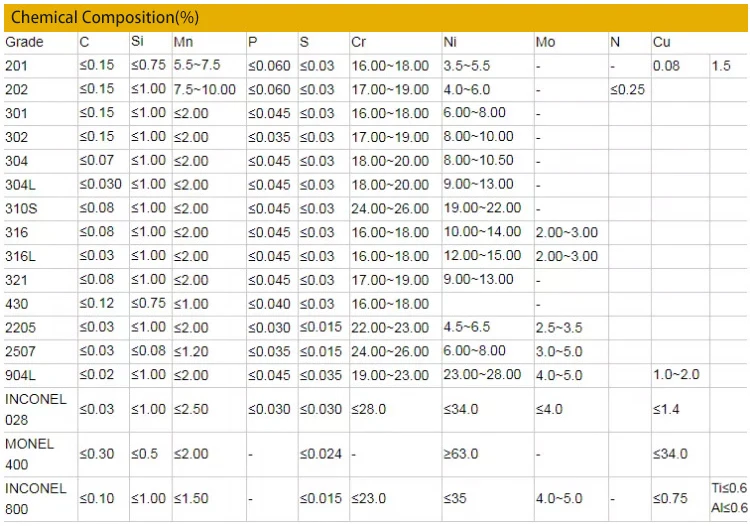The width and height of the screenshot is (750, 526).
Task: Select the Ti≤0.6 Al≤0.6 cell
Action: point(729,498)
